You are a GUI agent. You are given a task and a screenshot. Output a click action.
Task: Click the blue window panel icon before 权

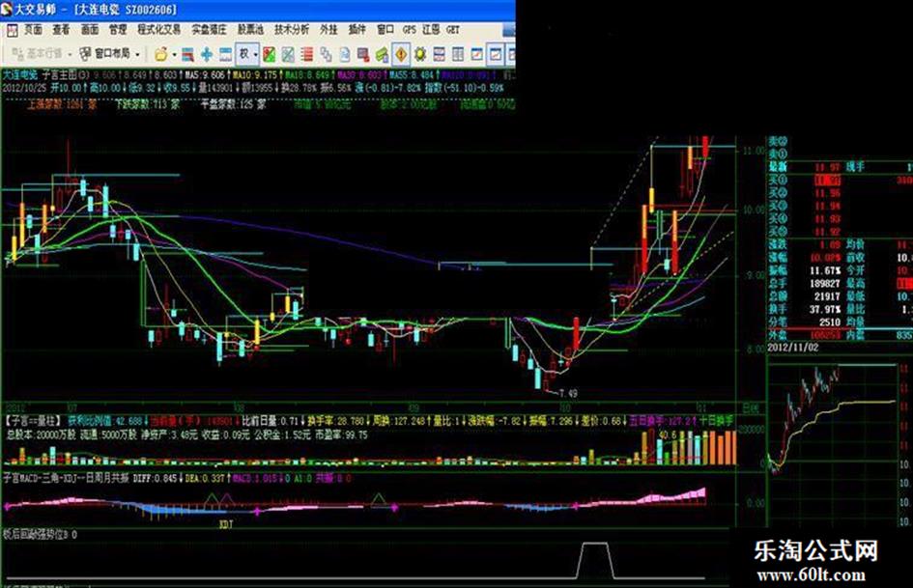point(225,55)
